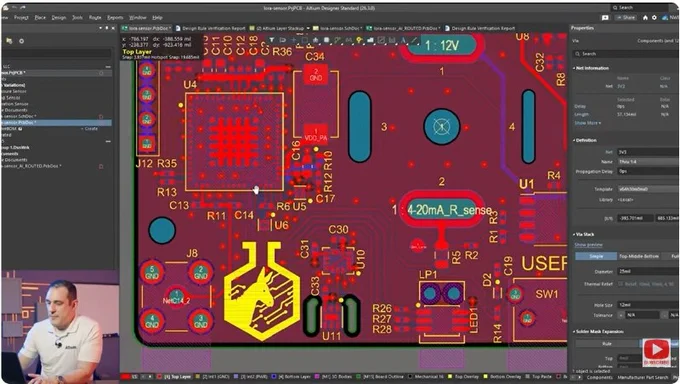Click the move objects plus icon

click(x=294, y=40)
